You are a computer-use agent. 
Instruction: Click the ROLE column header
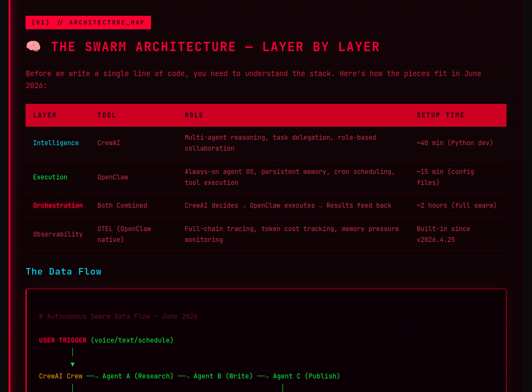(194, 115)
